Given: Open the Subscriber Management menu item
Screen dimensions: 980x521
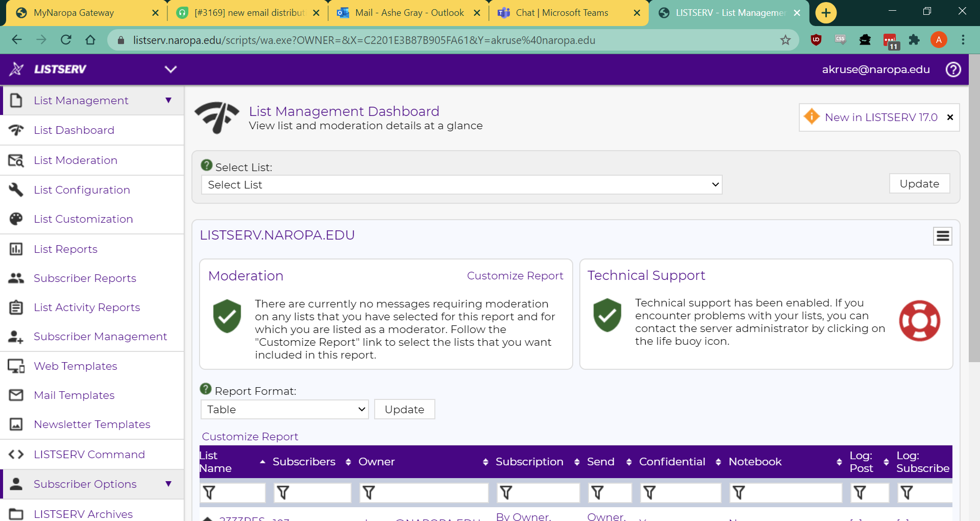Looking at the screenshot, I should (100, 336).
